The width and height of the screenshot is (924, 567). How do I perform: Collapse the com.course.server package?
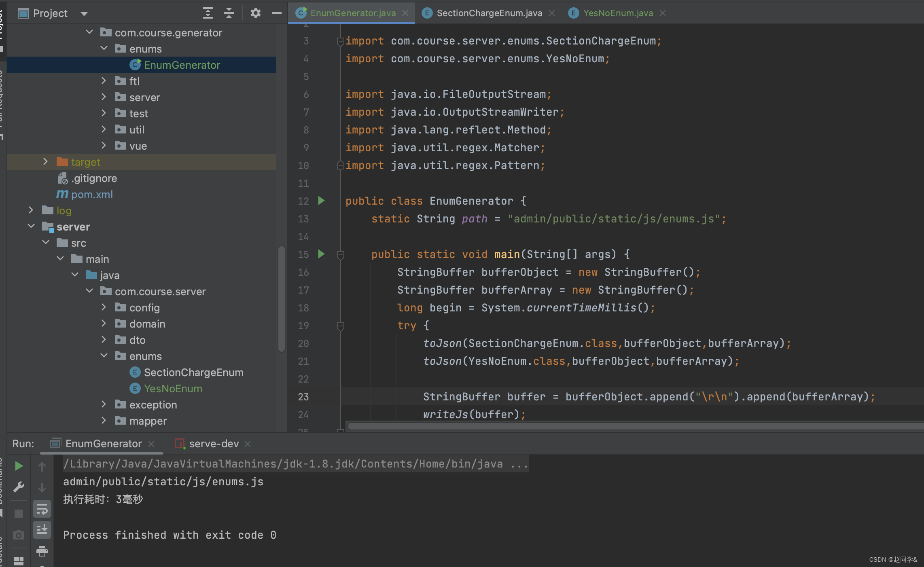coord(89,291)
